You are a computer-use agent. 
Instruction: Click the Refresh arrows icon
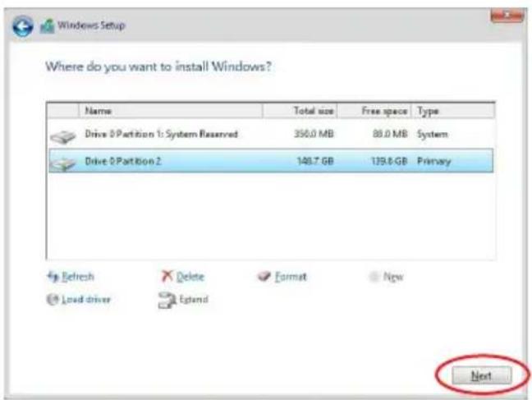[x=53, y=277]
